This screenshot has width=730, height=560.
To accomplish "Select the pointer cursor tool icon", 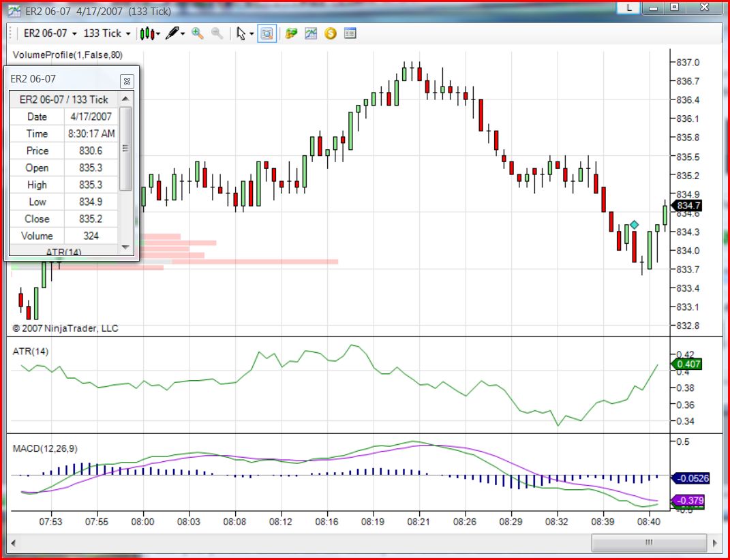I will click(241, 33).
